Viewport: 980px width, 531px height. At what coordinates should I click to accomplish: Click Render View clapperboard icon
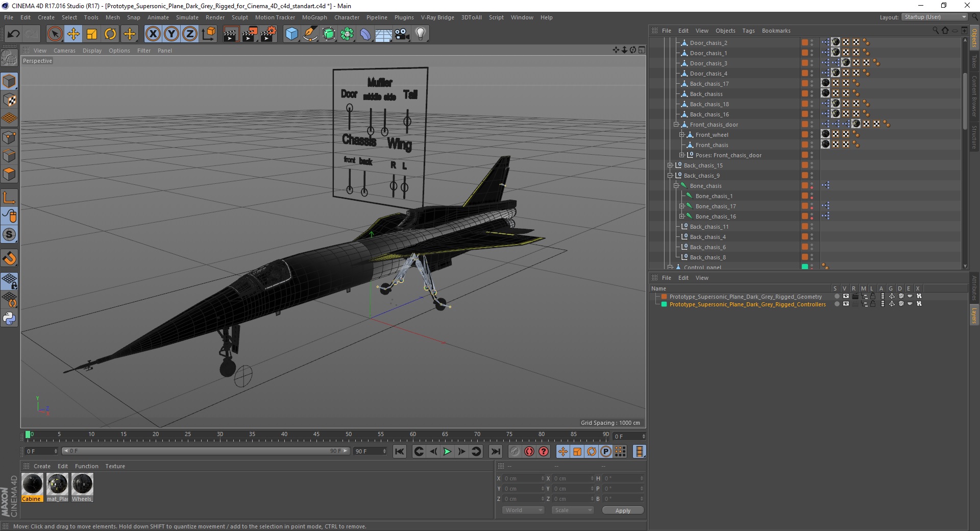231,34
